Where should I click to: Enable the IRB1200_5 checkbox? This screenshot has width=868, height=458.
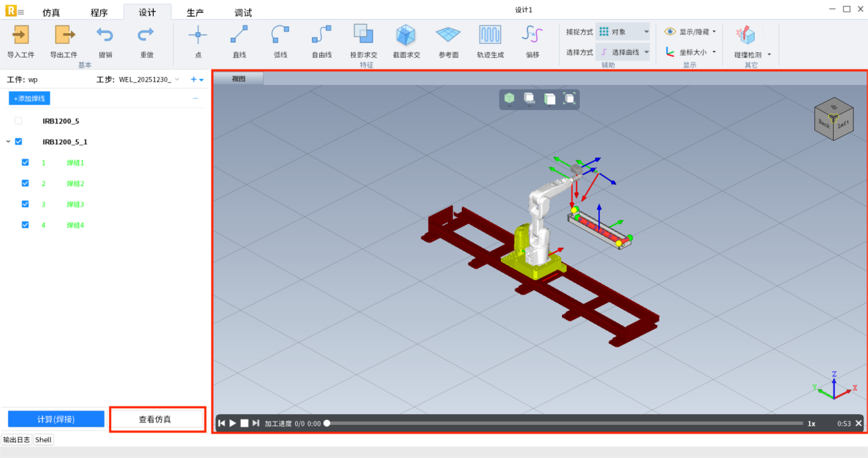coord(19,121)
